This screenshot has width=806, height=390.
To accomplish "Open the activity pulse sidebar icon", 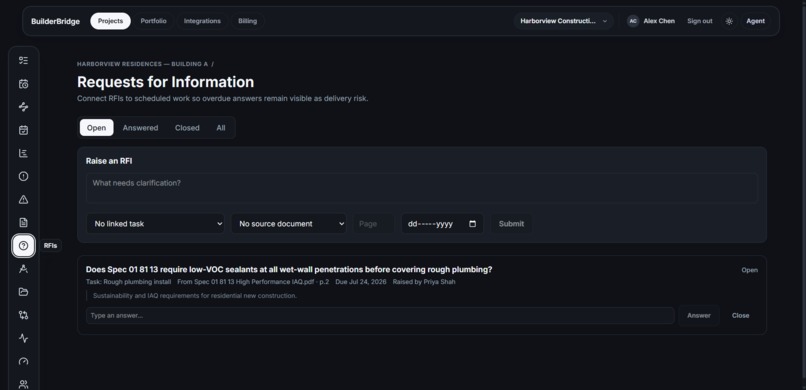I will pos(23,338).
